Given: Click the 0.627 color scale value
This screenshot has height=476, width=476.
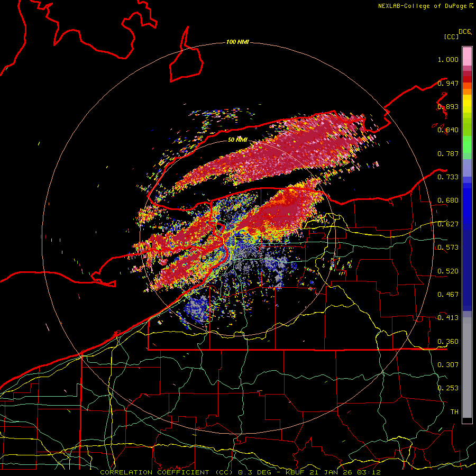Looking at the screenshot, I should [448, 224].
